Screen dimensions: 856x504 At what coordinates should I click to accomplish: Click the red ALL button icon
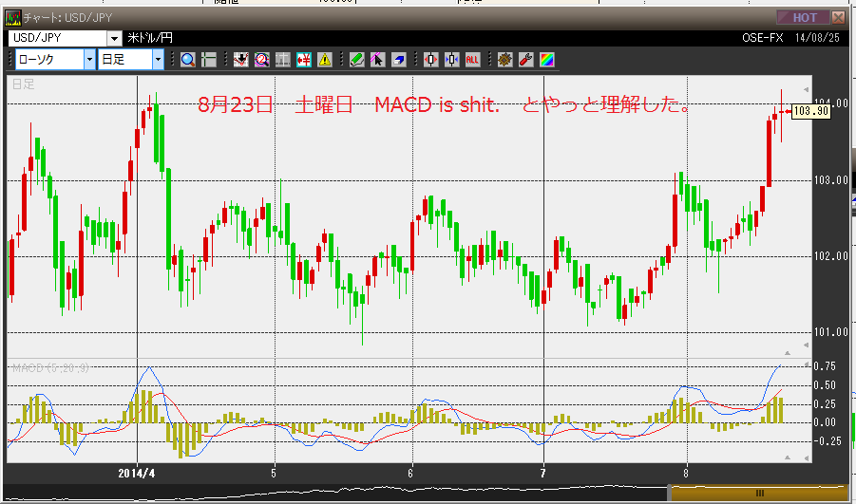pos(472,60)
